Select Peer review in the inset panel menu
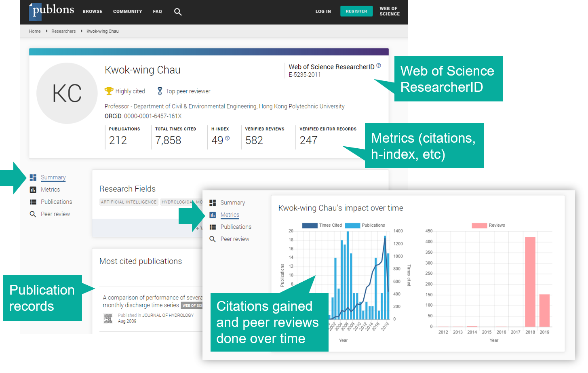The image size is (588, 373). [235, 239]
